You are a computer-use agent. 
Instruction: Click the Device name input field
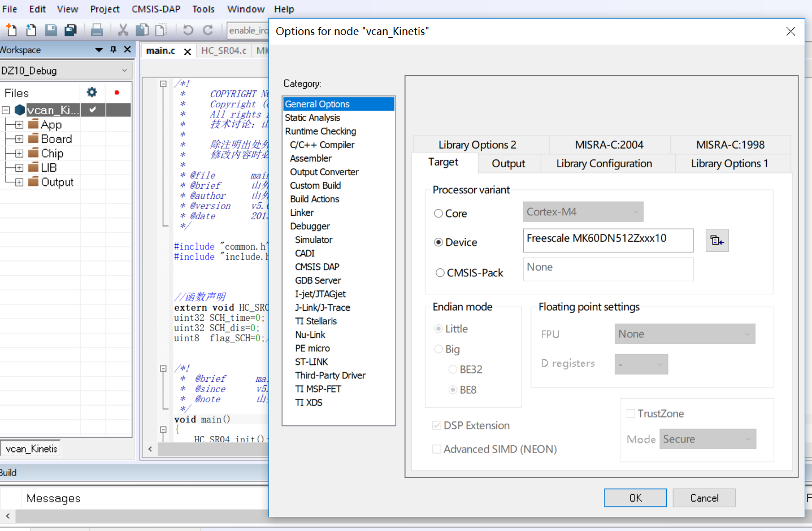[x=608, y=240]
